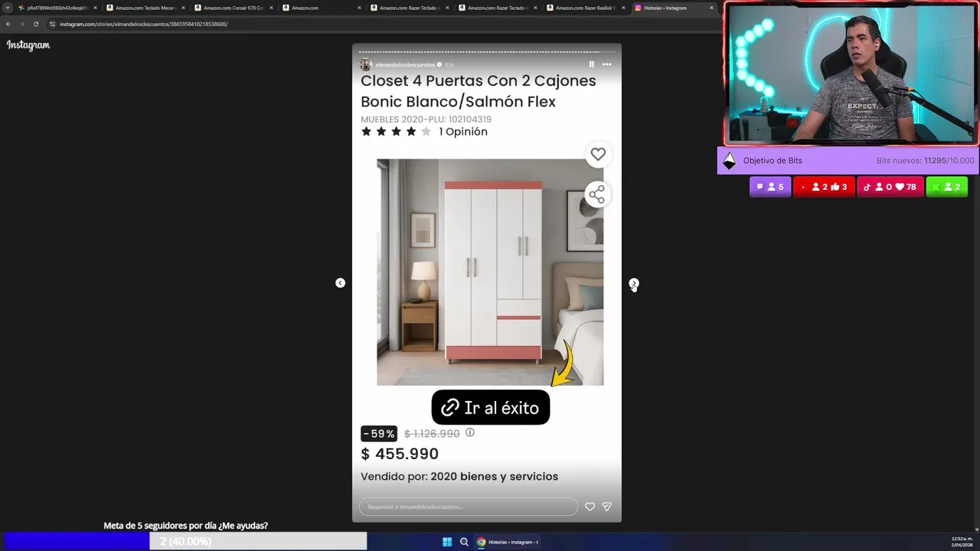The image size is (980, 551).
Task: View site information icon in address bar
Action: 52,24
